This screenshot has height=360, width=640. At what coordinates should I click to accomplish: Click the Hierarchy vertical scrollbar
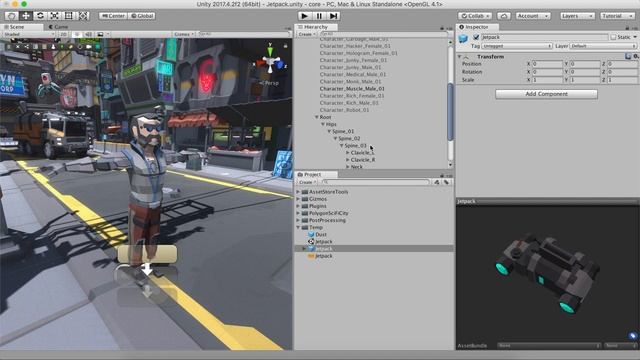click(x=450, y=111)
